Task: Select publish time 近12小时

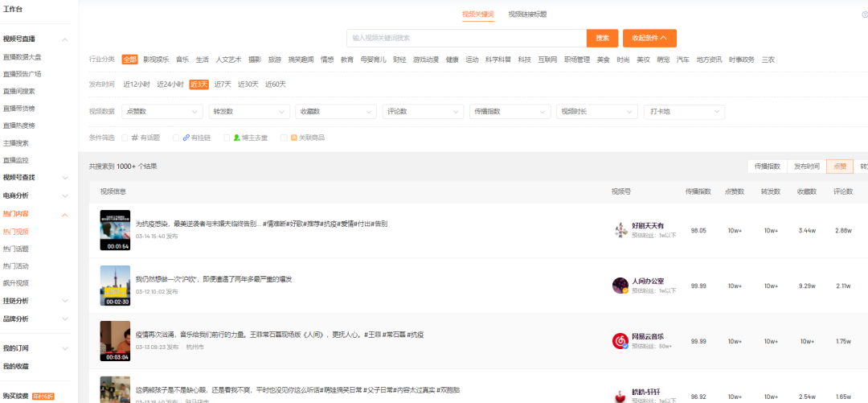Action: (x=136, y=84)
